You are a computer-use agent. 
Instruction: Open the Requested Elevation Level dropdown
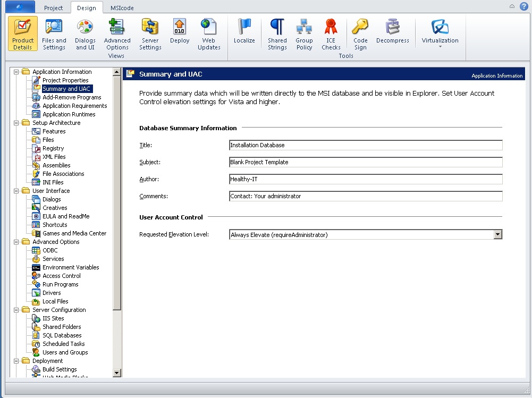point(498,234)
